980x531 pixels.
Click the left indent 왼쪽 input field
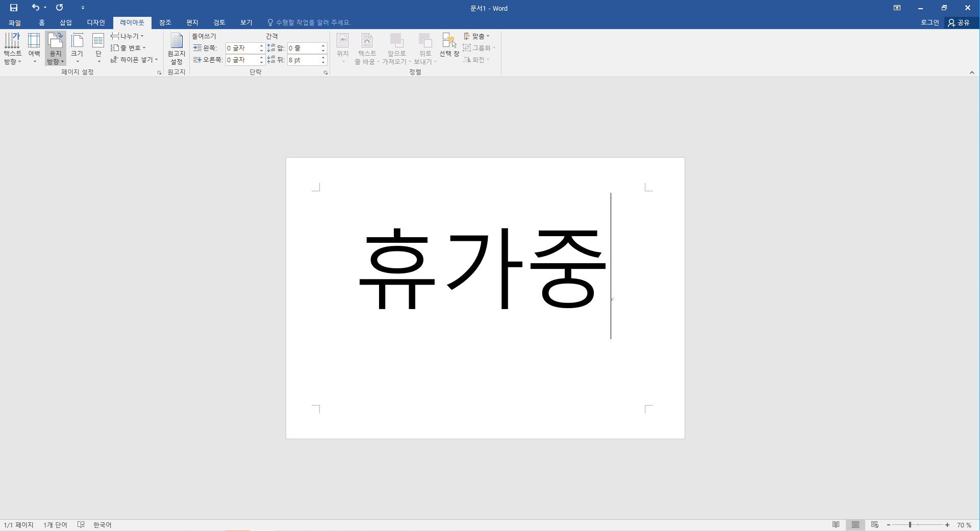pos(242,48)
